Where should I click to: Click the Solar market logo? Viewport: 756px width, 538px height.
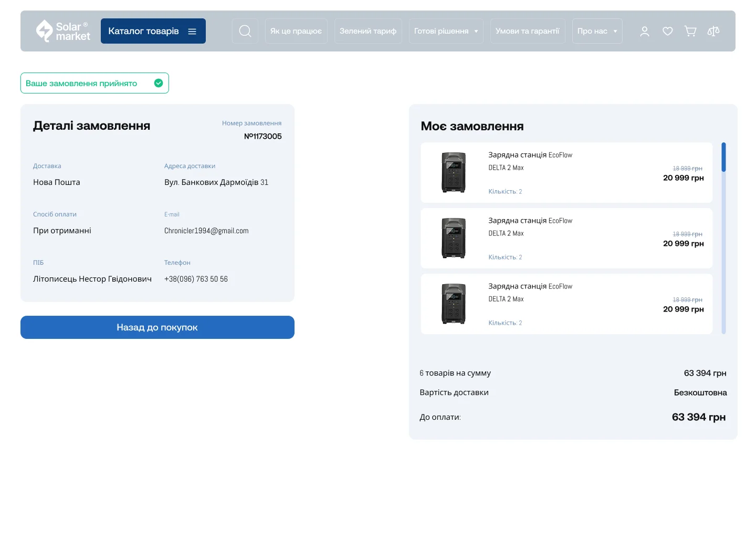click(63, 31)
